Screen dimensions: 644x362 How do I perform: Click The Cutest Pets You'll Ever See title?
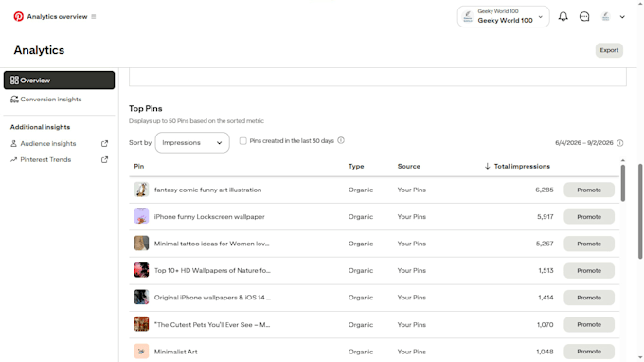212,325
